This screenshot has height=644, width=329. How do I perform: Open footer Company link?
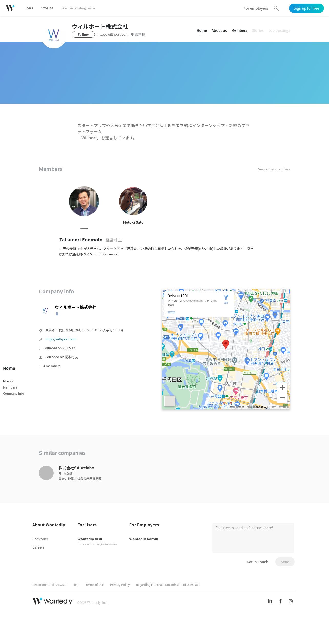[40, 539]
